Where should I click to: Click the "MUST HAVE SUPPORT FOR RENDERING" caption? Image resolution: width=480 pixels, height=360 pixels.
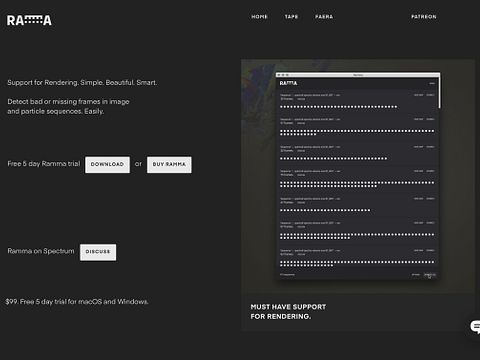click(288, 312)
